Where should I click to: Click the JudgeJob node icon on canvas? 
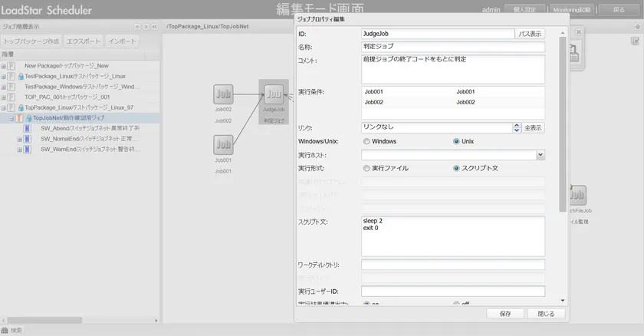pyautogui.click(x=274, y=94)
